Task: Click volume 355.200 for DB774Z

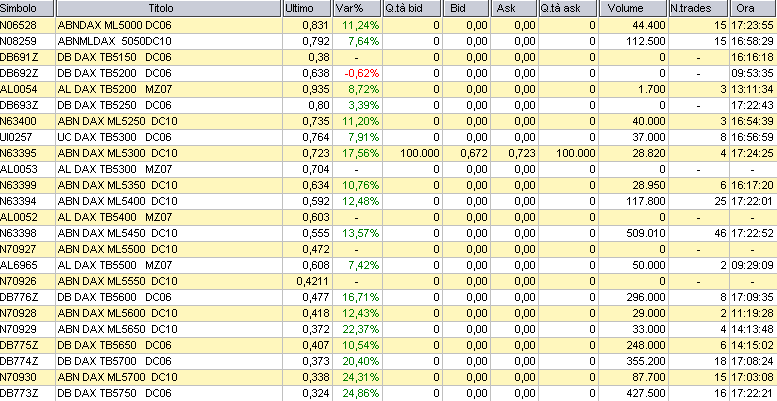Action: pos(646,361)
